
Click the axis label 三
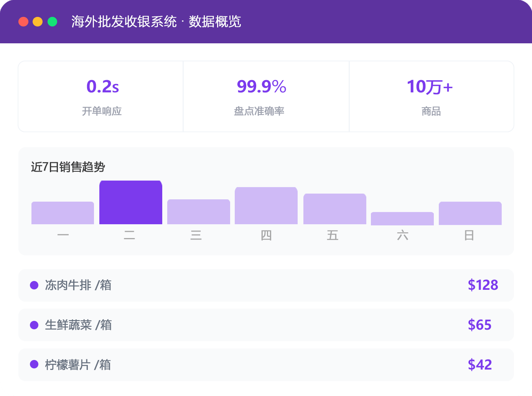click(196, 235)
